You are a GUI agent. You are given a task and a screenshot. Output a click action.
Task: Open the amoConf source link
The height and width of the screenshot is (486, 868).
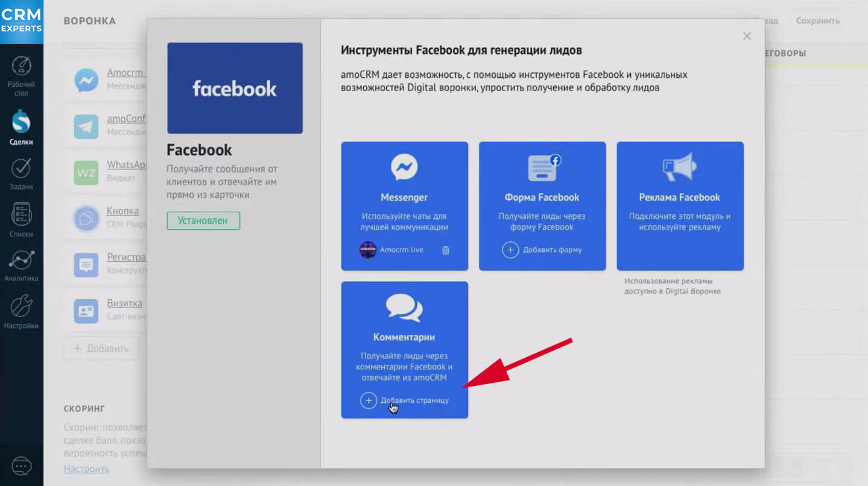(x=126, y=119)
